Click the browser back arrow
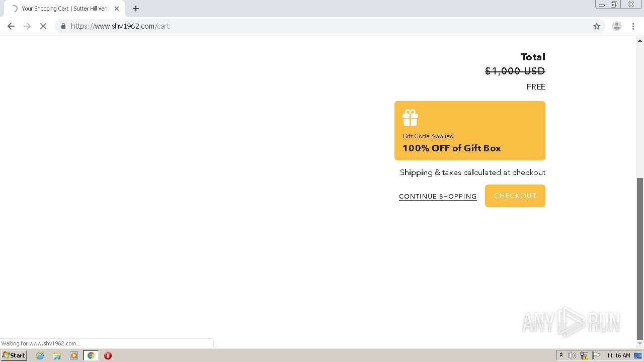Viewport: 644px width, 362px height. click(11, 26)
